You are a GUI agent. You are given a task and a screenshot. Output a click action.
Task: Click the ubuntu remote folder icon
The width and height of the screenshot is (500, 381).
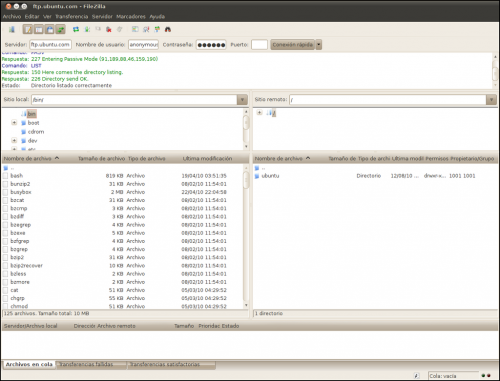coord(257,176)
